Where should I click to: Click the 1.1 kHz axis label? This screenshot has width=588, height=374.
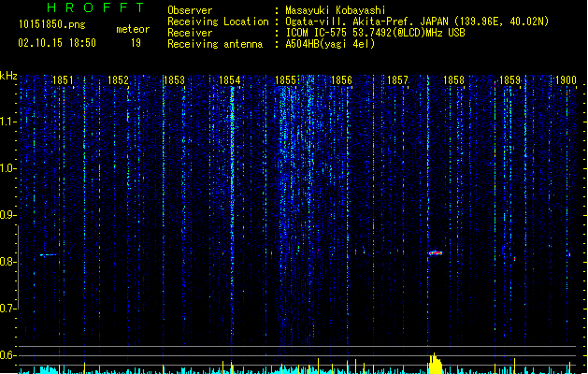(7, 122)
